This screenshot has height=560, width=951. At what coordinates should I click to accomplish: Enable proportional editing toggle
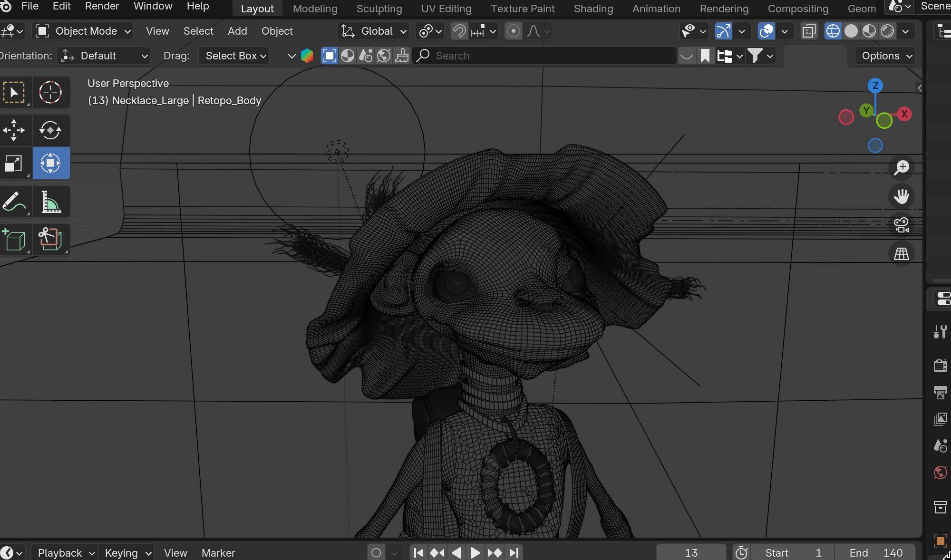(513, 31)
